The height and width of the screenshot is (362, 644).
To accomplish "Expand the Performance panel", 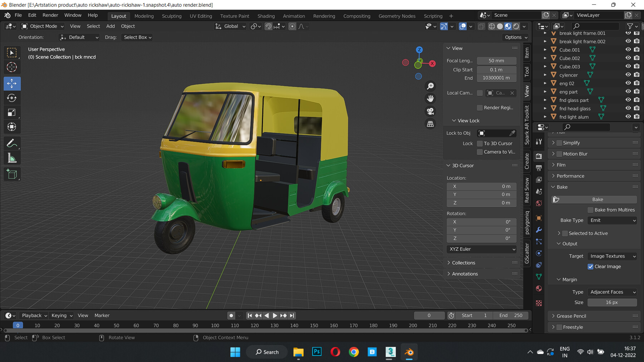I will [x=570, y=176].
